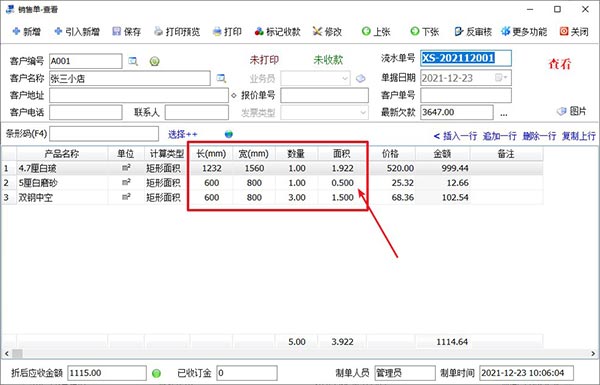Image resolution: width=600 pixels, height=385 pixels.
Task: Click the 最新欠款 field 3647.00
Action: (x=457, y=113)
